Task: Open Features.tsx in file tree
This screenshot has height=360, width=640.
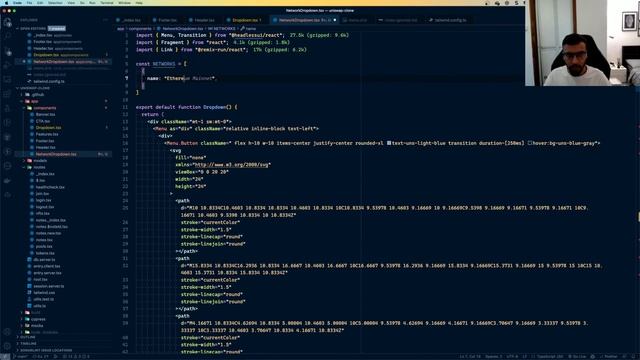Action: 47,134
